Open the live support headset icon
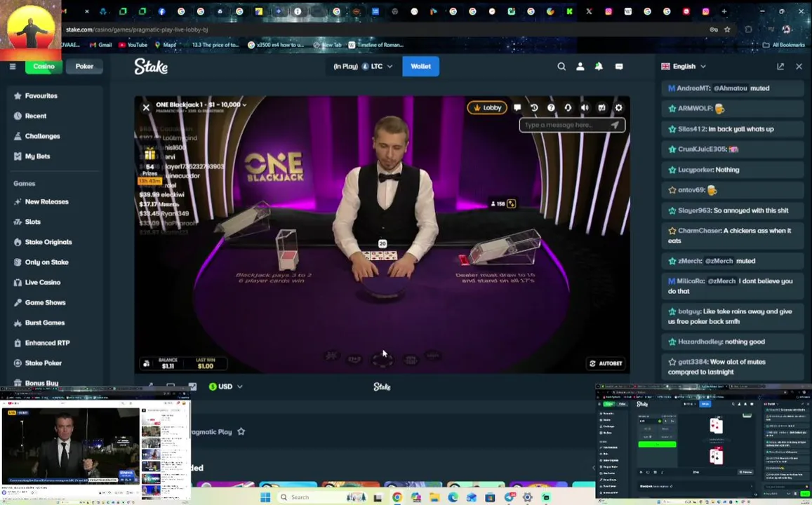 click(x=568, y=107)
